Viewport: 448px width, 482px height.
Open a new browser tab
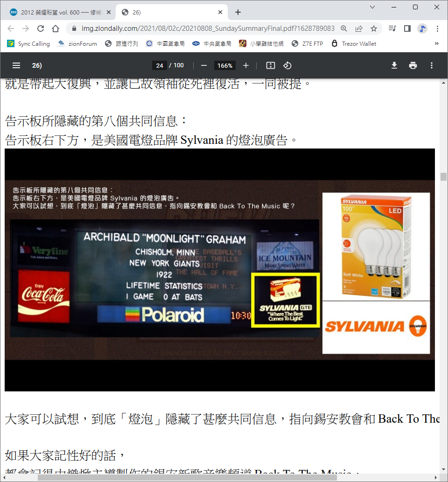tap(238, 12)
